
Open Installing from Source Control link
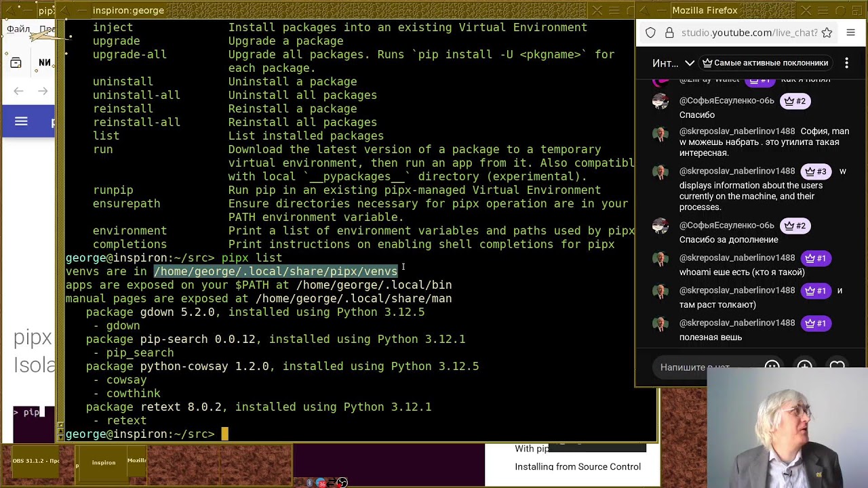point(578,466)
